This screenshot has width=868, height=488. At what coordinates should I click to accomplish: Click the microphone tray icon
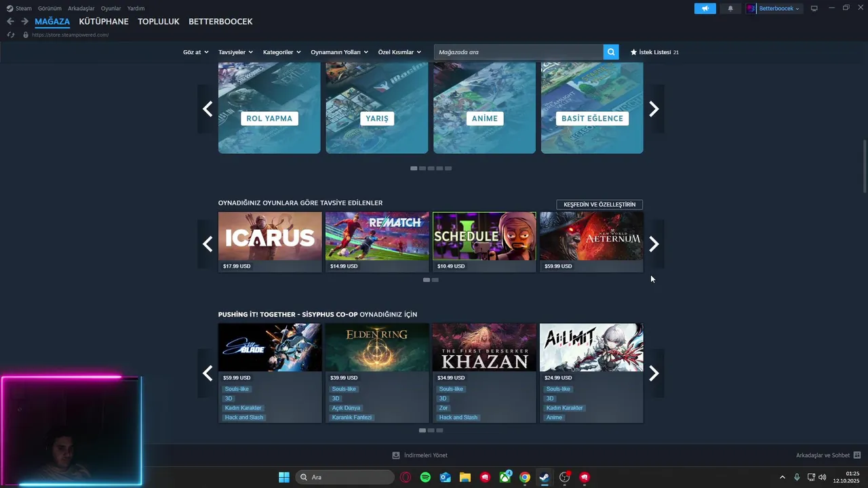(797, 477)
